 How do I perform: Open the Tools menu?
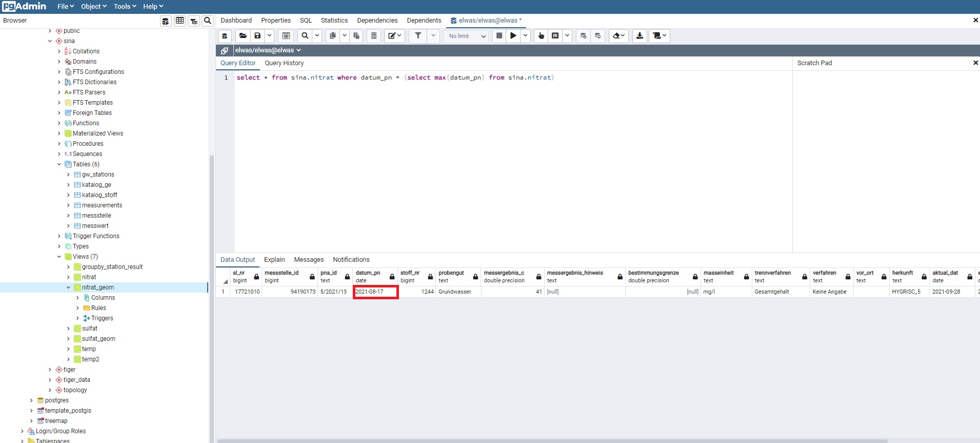click(x=125, y=6)
